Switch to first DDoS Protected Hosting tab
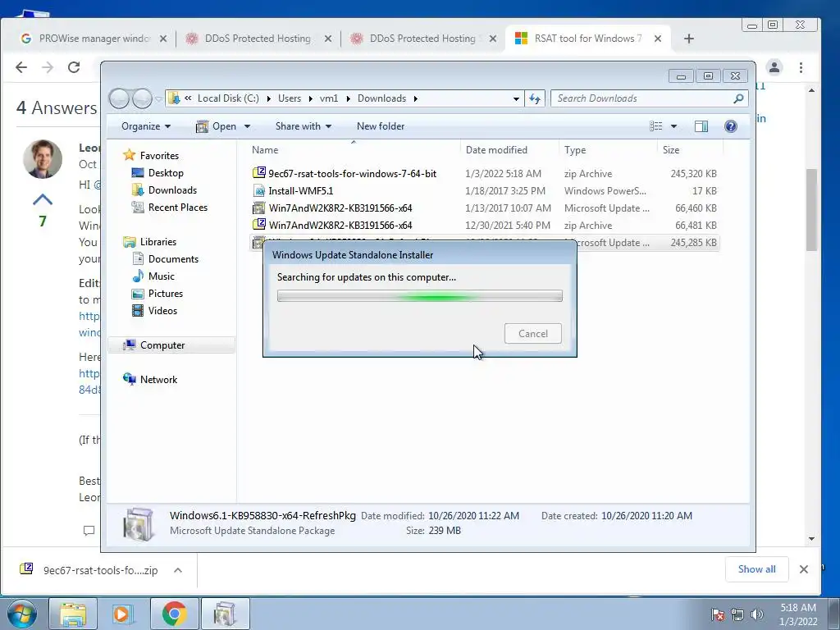The image size is (840, 630). pyautogui.click(x=257, y=39)
